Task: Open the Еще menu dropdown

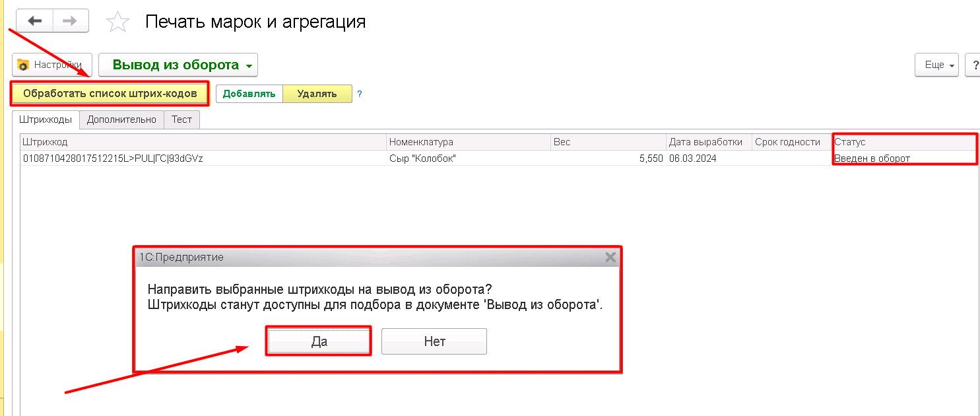Action: tap(936, 65)
